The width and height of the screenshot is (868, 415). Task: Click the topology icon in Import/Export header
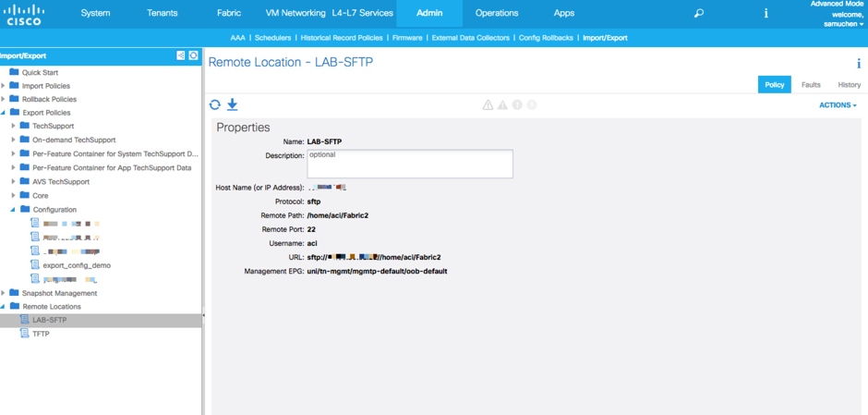(x=180, y=55)
